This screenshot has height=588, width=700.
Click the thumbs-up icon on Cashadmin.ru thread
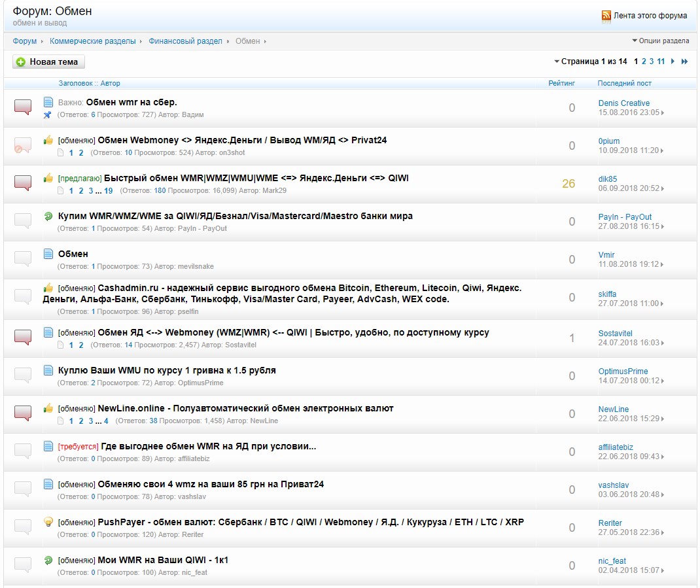(48, 288)
